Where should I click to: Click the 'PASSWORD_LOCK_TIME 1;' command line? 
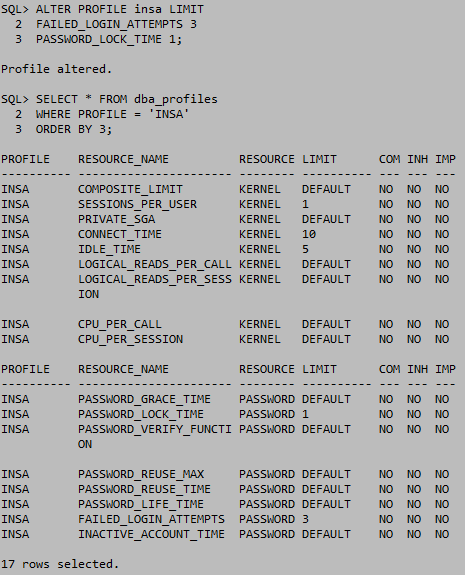109,39
